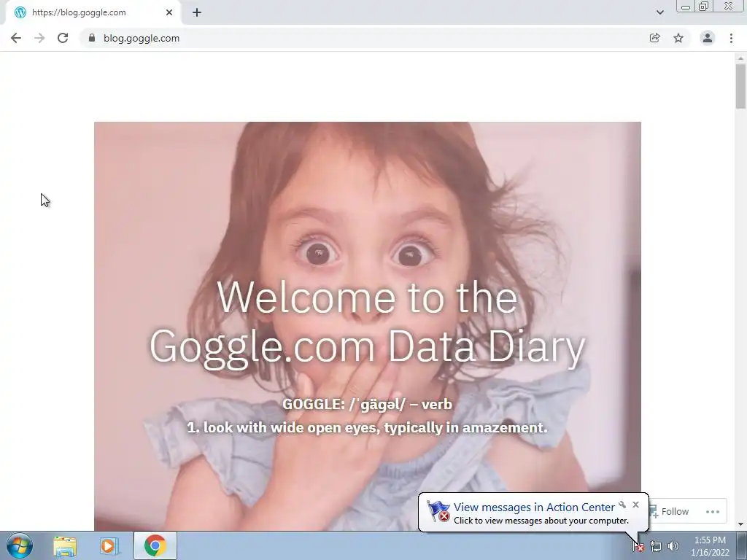Open the Windows Start menu

[19, 545]
